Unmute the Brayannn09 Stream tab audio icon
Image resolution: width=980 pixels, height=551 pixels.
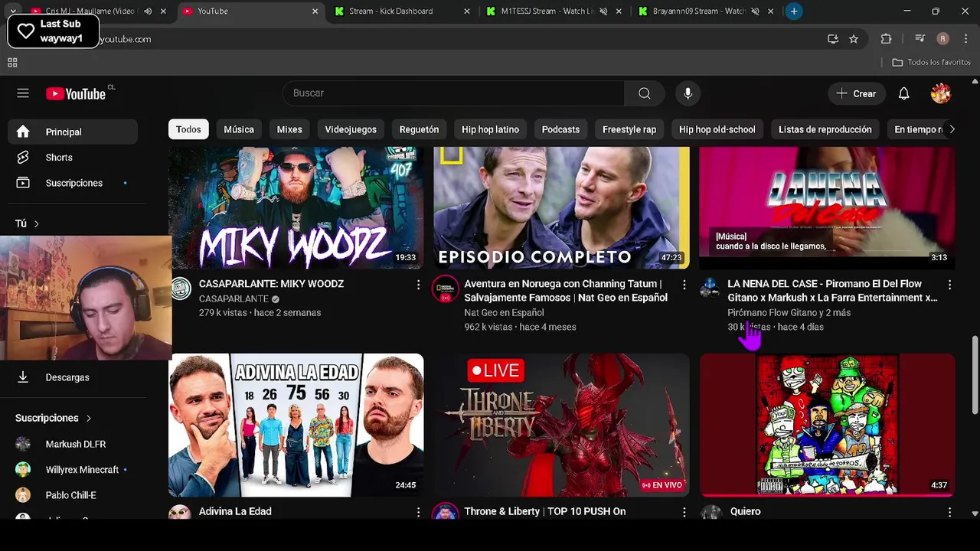pos(755,11)
